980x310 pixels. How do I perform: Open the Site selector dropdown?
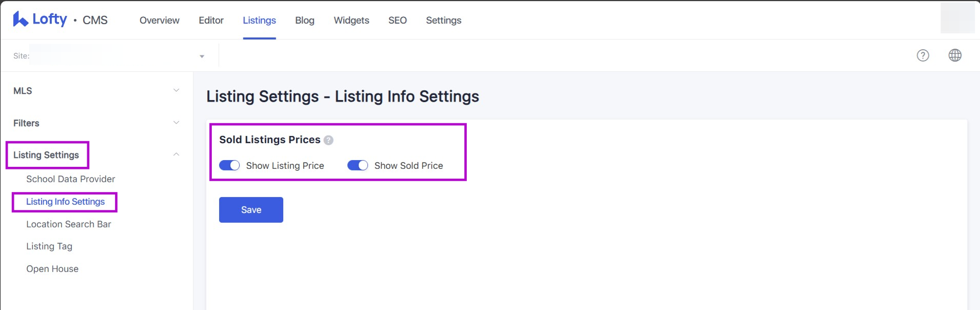click(202, 56)
